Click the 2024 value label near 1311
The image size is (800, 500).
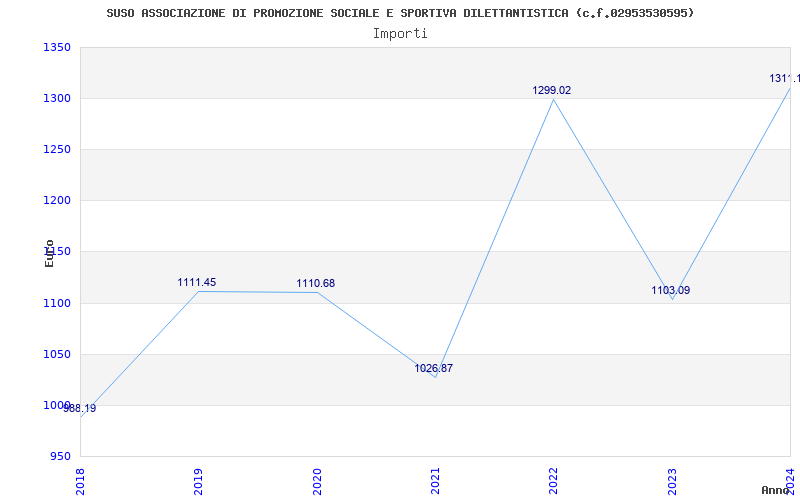click(x=785, y=79)
